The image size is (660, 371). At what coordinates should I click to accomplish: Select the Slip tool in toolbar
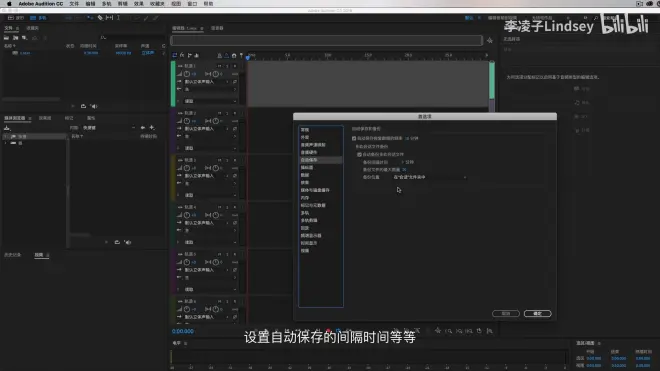pos(109,18)
